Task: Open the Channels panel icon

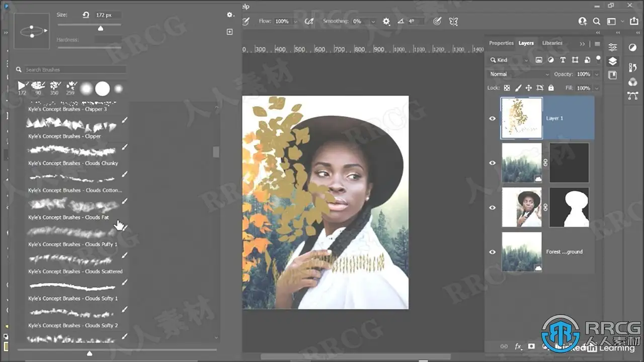Action: click(632, 82)
